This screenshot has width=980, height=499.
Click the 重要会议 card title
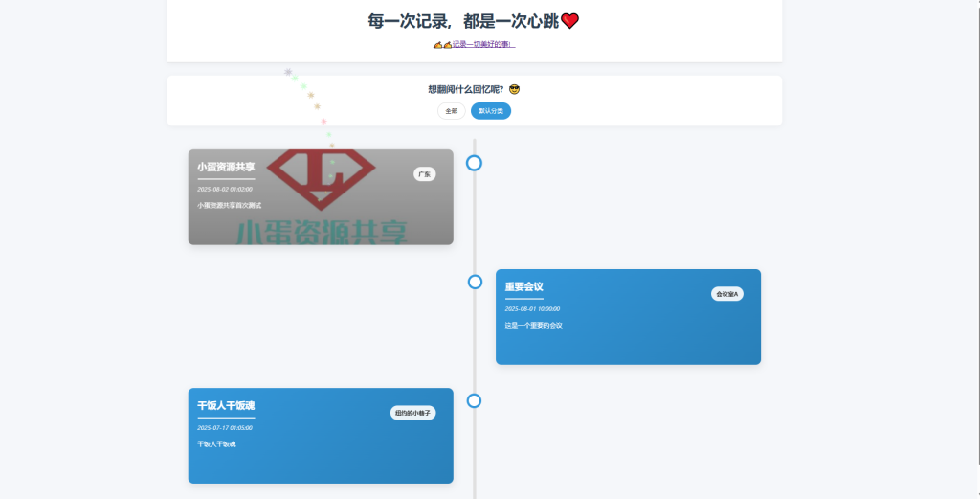(523, 286)
